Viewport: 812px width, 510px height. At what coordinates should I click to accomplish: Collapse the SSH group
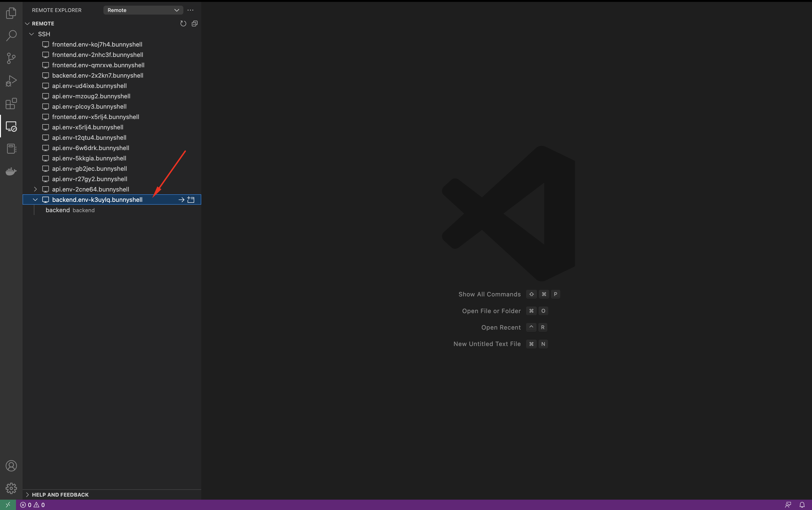(32, 34)
